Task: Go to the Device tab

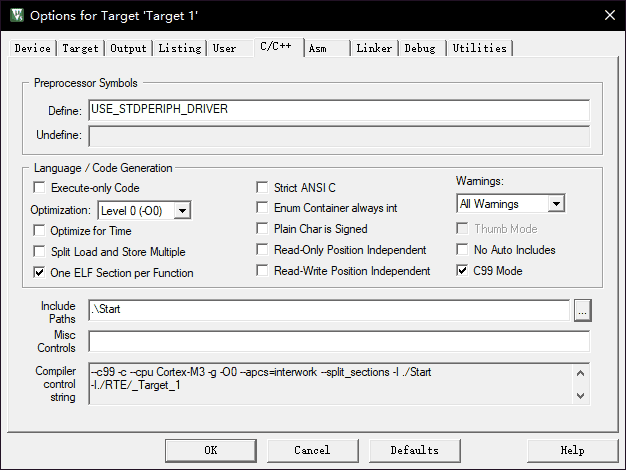Action: (33, 48)
